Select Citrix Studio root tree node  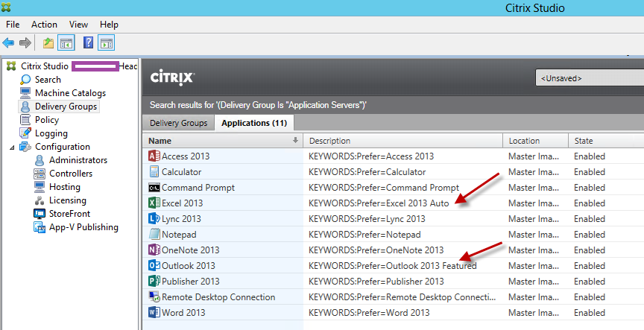tap(45, 66)
